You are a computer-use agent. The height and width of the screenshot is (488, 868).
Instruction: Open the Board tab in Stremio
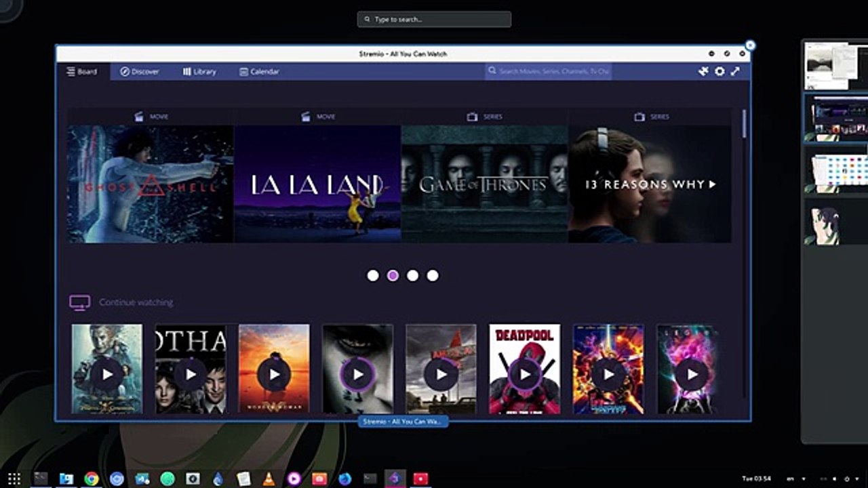point(82,71)
